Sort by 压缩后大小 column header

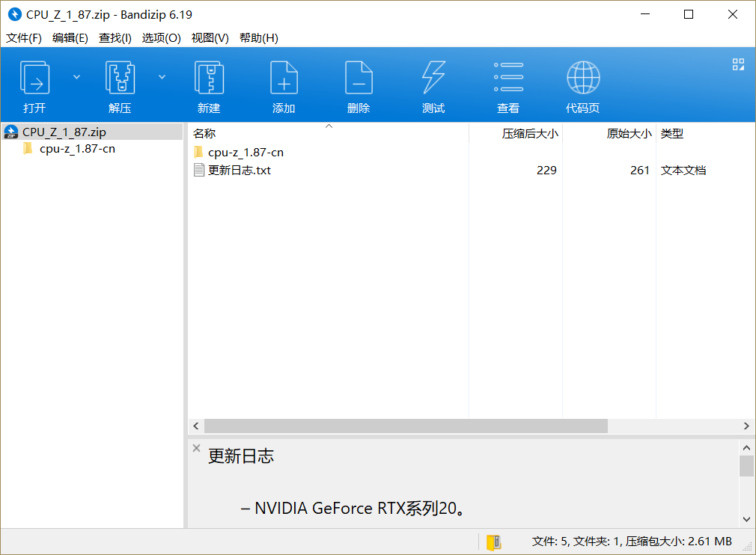(516, 133)
